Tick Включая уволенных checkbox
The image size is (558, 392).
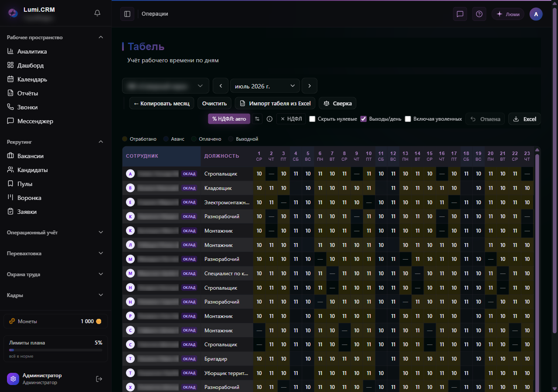point(408,119)
